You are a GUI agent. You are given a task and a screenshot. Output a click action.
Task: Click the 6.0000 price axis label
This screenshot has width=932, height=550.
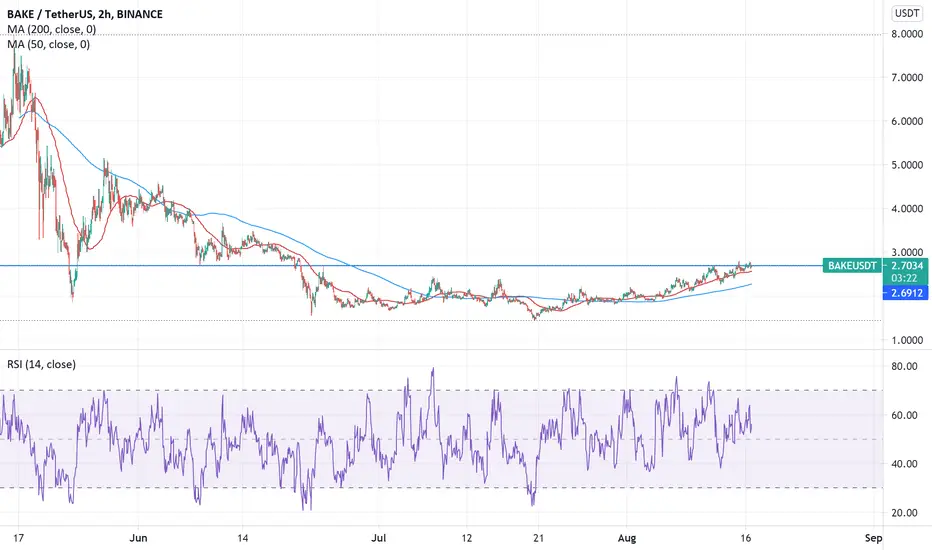tap(907, 121)
